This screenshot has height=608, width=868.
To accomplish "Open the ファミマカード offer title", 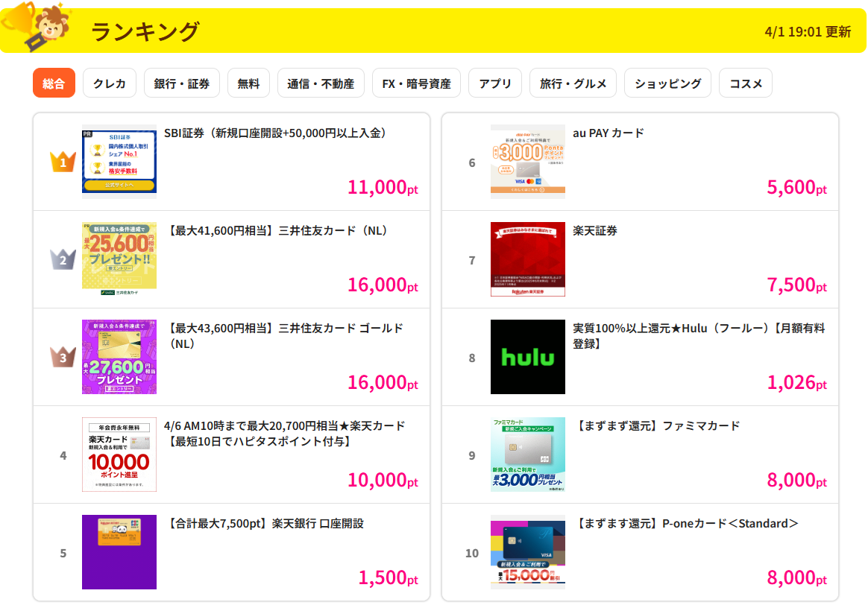I will (658, 426).
